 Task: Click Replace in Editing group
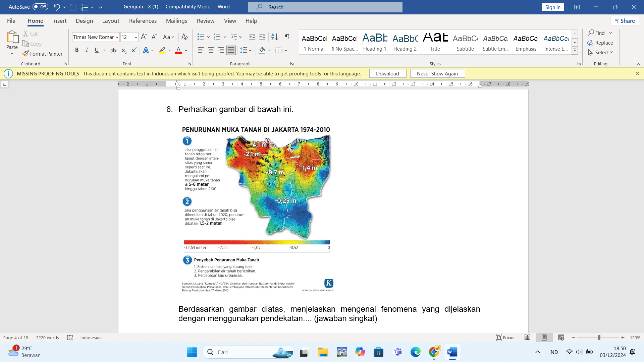click(x=600, y=43)
